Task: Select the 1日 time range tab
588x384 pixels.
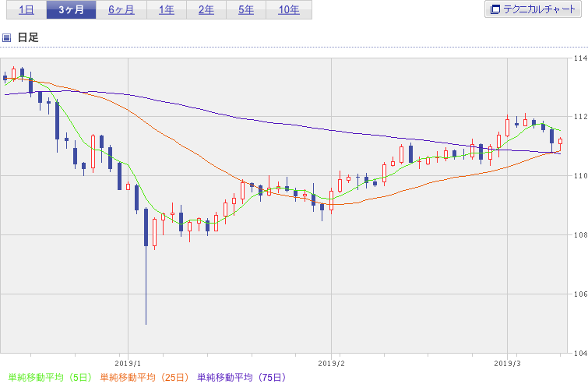Action: coord(26,10)
